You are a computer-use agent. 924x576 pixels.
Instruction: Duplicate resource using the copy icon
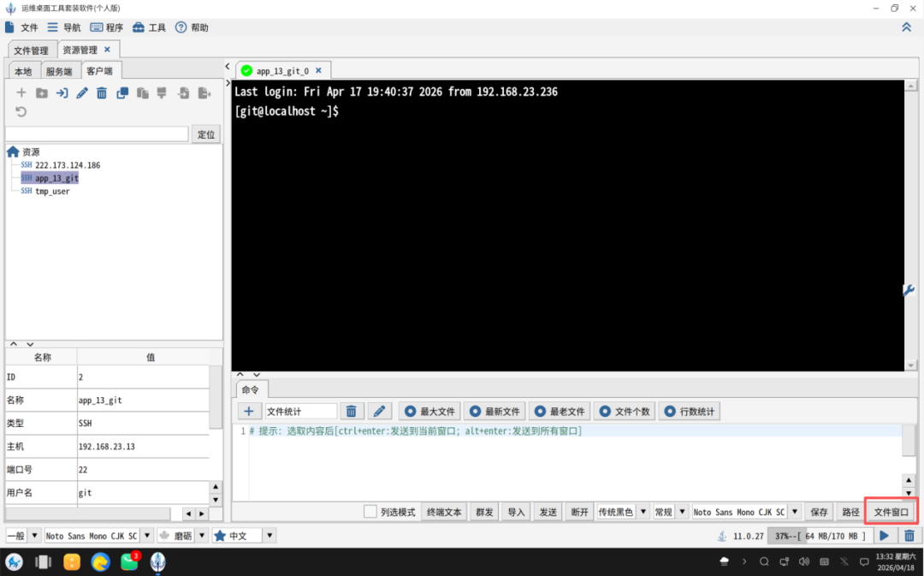tap(122, 92)
